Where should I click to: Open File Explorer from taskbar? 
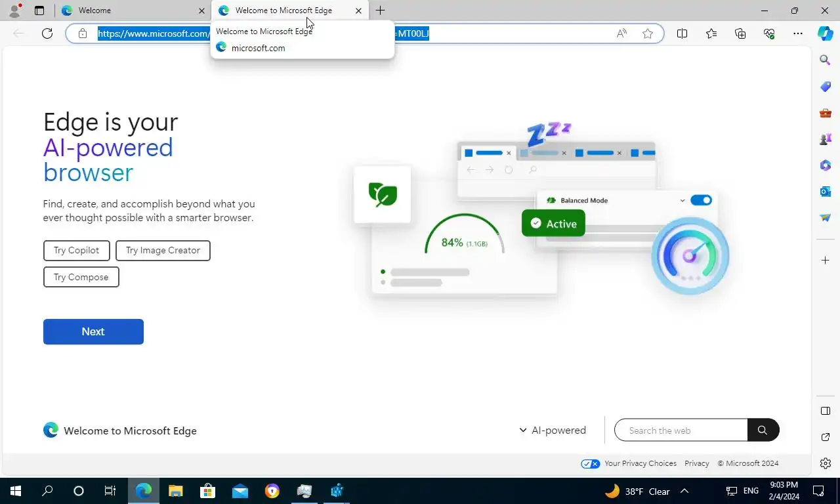(175, 491)
